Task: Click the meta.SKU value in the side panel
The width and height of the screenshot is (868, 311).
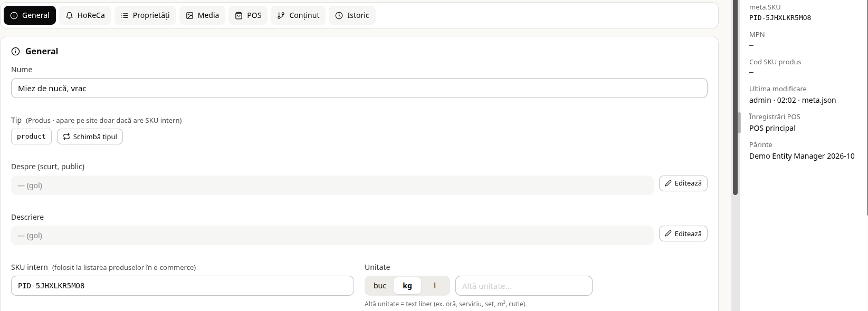Action: click(780, 18)
